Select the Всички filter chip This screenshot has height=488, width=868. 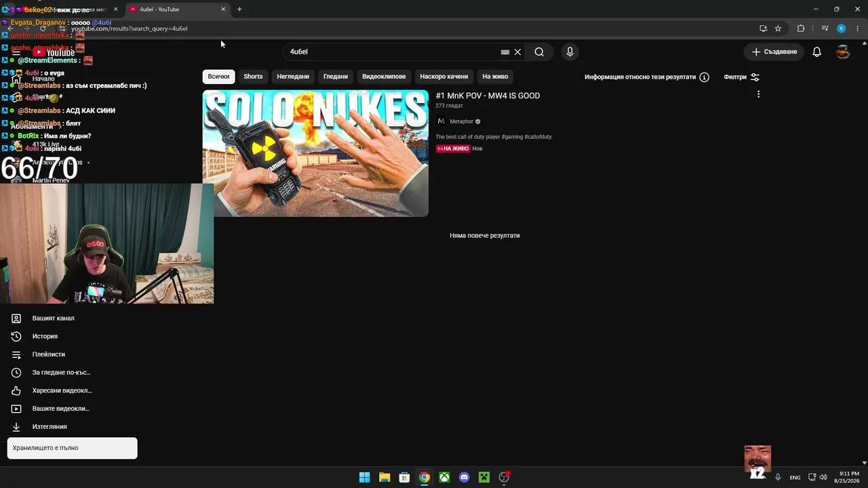tap(218, 77)
